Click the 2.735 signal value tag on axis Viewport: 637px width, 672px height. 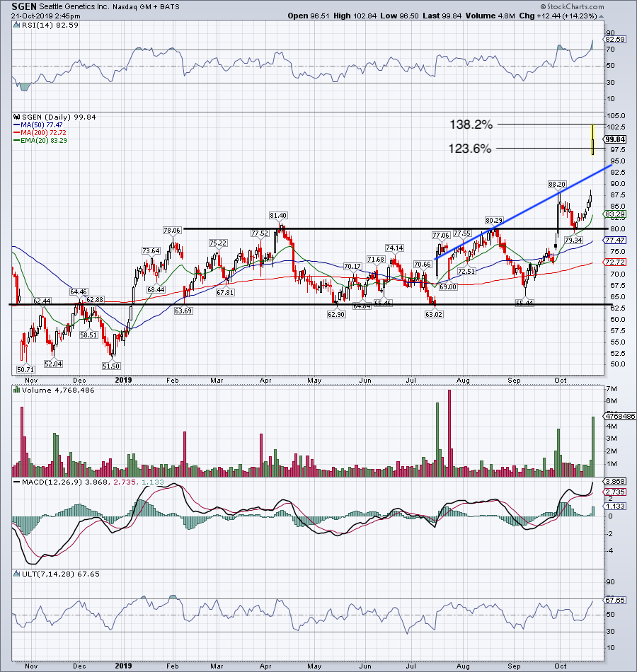(x=615, y=492)
